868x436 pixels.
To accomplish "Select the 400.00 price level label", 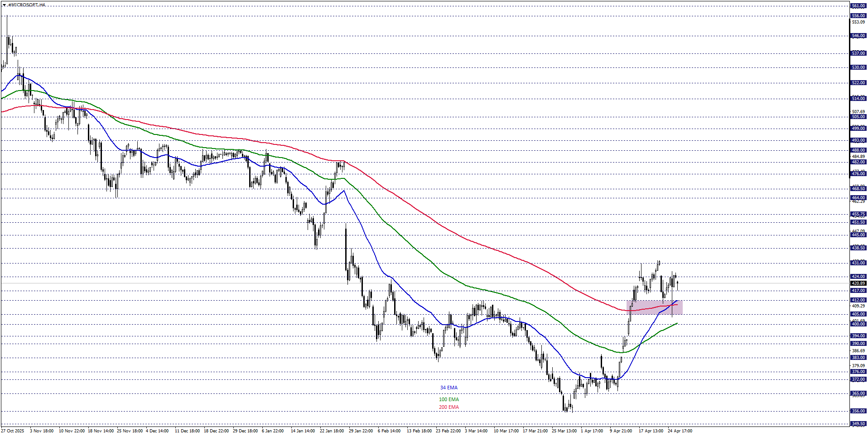I will coord(858,324).
